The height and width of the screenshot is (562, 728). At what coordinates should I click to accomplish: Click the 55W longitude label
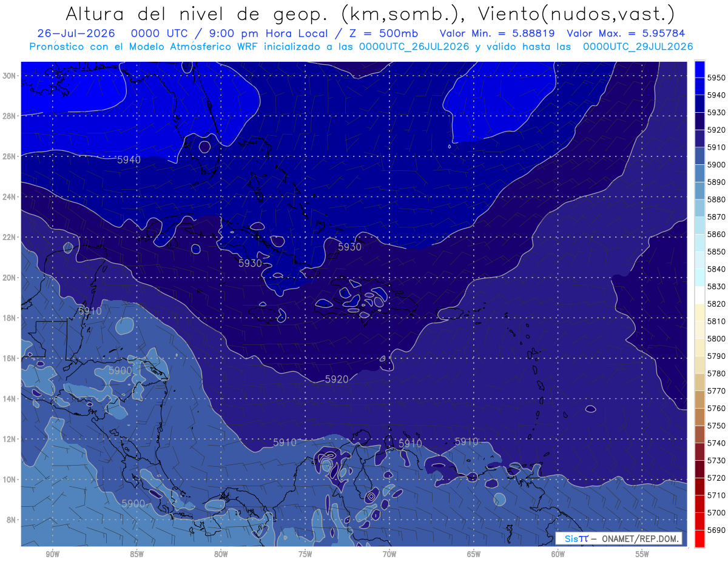pos(642,554)
